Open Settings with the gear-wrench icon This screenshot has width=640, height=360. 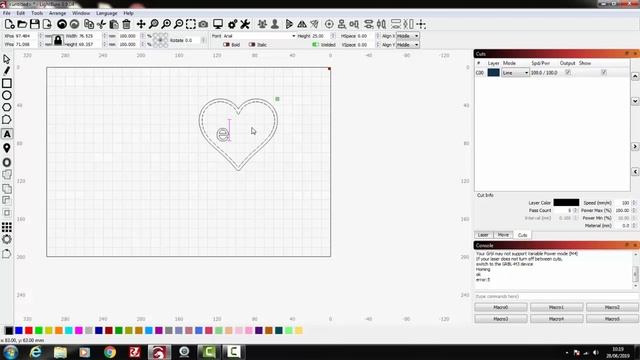(x=233, y=24)
